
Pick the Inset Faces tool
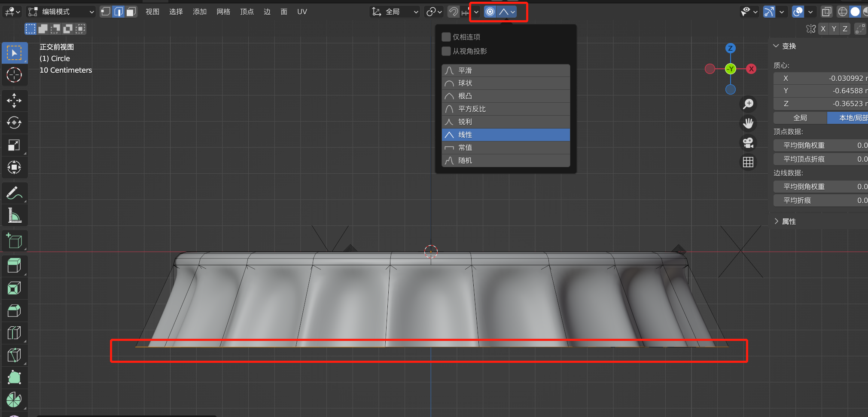tap(15, 288)
